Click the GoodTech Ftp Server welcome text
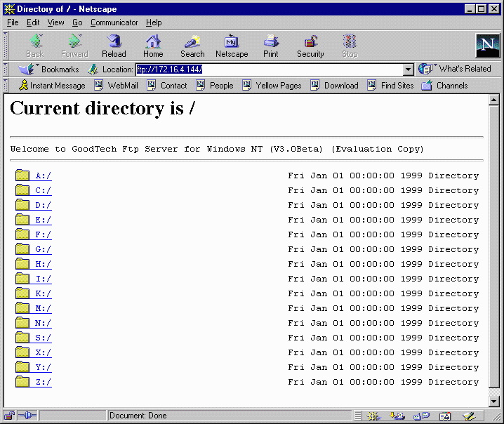This screenshot has height=424, width=504. 217,149
